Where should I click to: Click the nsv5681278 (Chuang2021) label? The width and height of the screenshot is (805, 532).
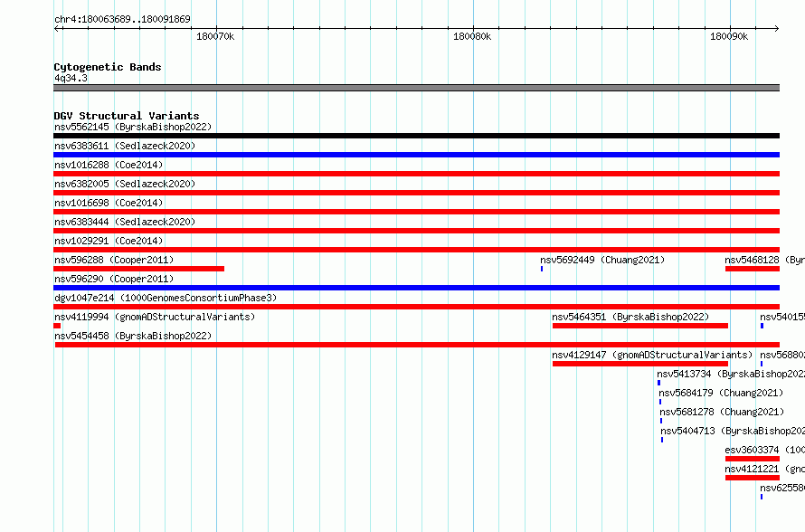tap(723, 412)
